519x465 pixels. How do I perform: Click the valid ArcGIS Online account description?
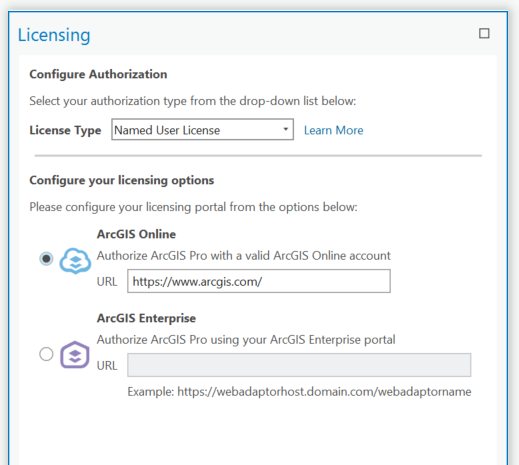(244, 256)
